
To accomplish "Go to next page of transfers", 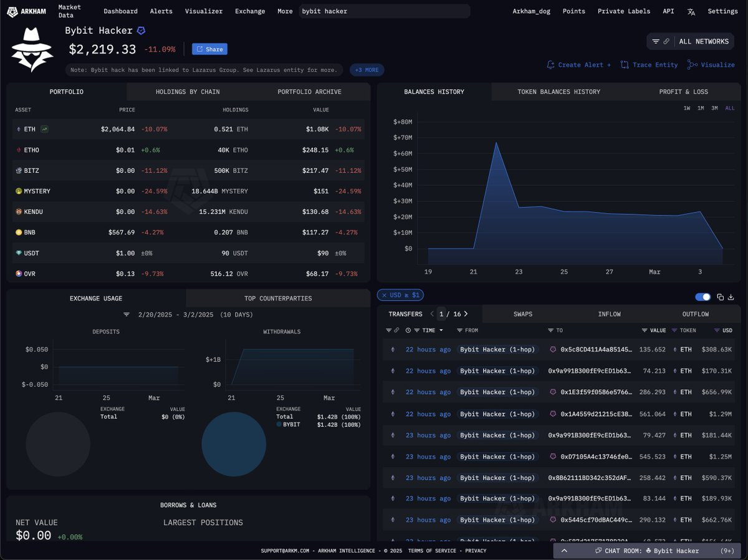I will pyautogui.click(x=466, y=314).
